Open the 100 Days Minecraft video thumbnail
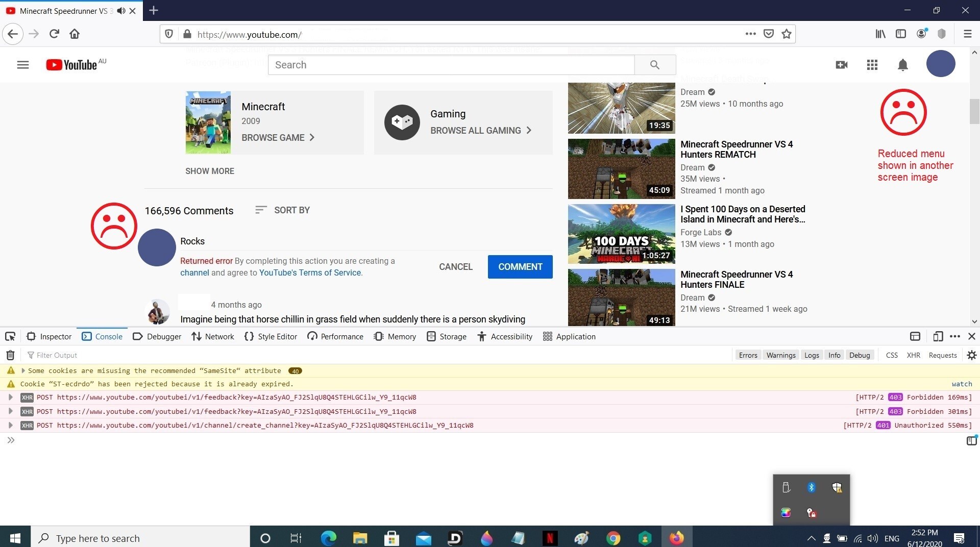This screenshot has height=547, width=980. 621,234
